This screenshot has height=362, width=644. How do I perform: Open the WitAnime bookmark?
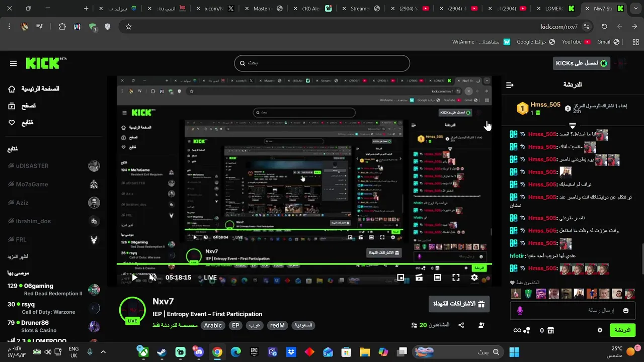point(481,42)
